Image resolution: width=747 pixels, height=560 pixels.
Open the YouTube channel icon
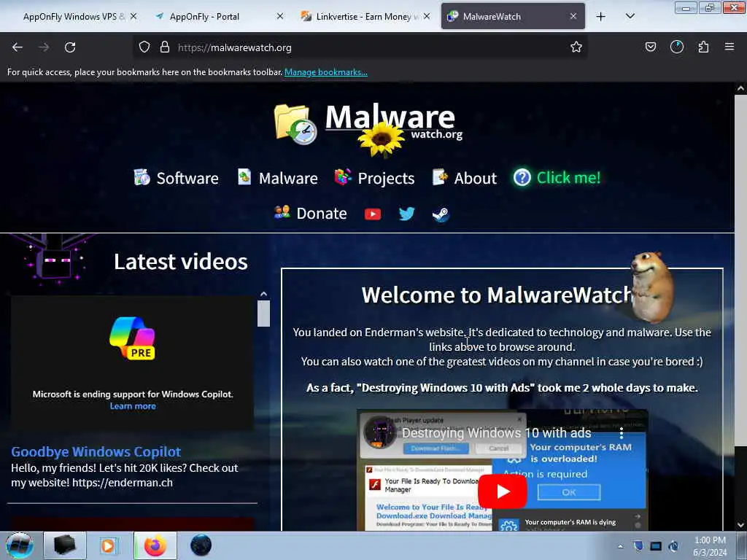click(373, 214)
